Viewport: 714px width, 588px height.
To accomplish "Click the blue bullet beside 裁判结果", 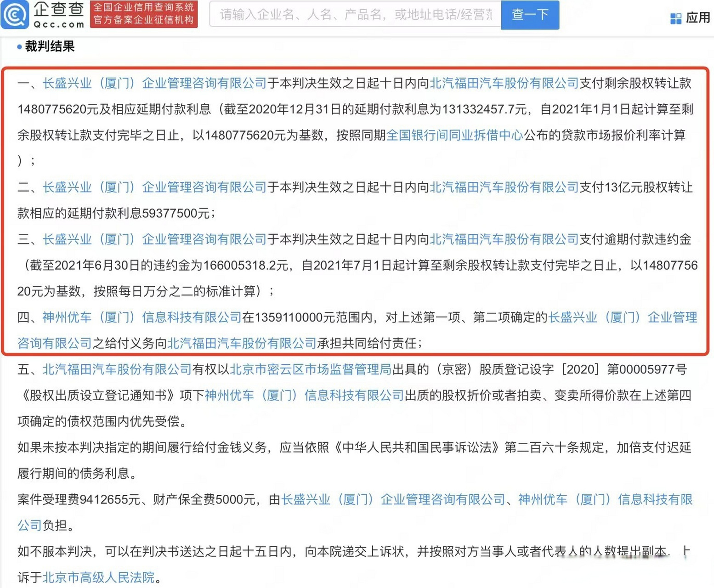I will coord(19,46).
